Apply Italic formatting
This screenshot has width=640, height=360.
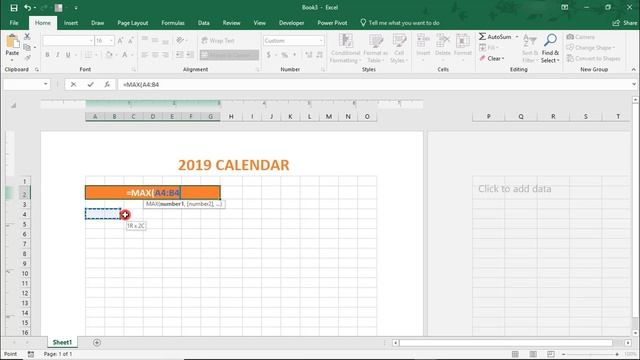(x=58, y=55)
